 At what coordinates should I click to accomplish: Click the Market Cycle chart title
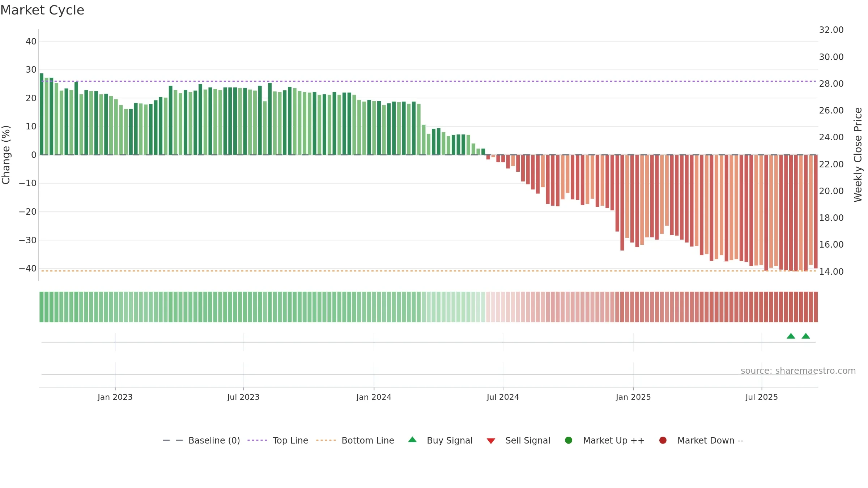pyautogui.click(x=42, y=10)
